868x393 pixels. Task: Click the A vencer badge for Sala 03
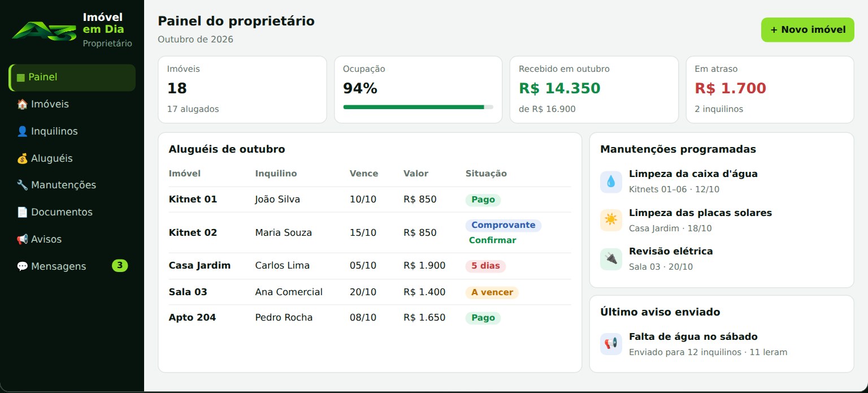(x=492, y=292)
